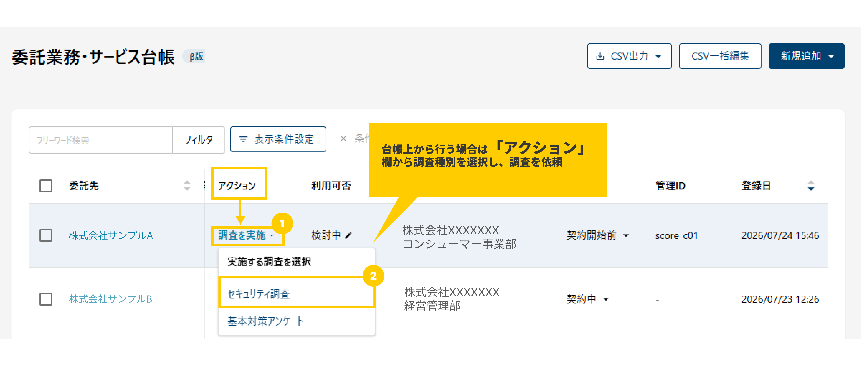
Task: Click the CSV一括編集 button
Action: pyautogui.click(x=720, y=56)
